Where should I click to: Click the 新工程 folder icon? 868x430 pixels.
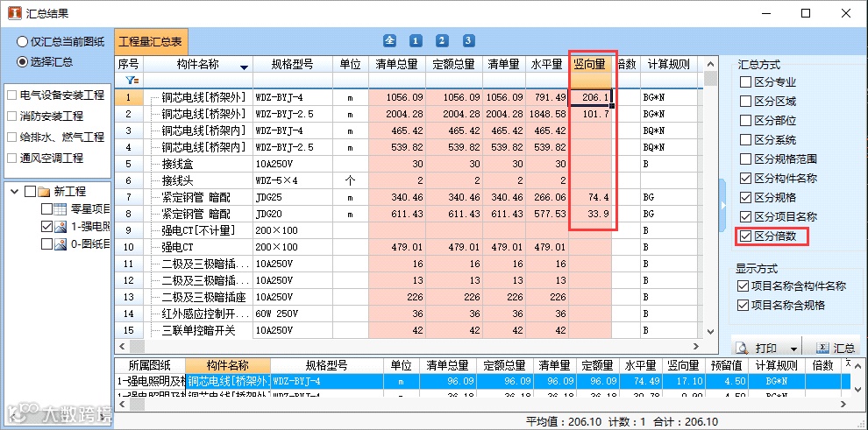[45, 192]
